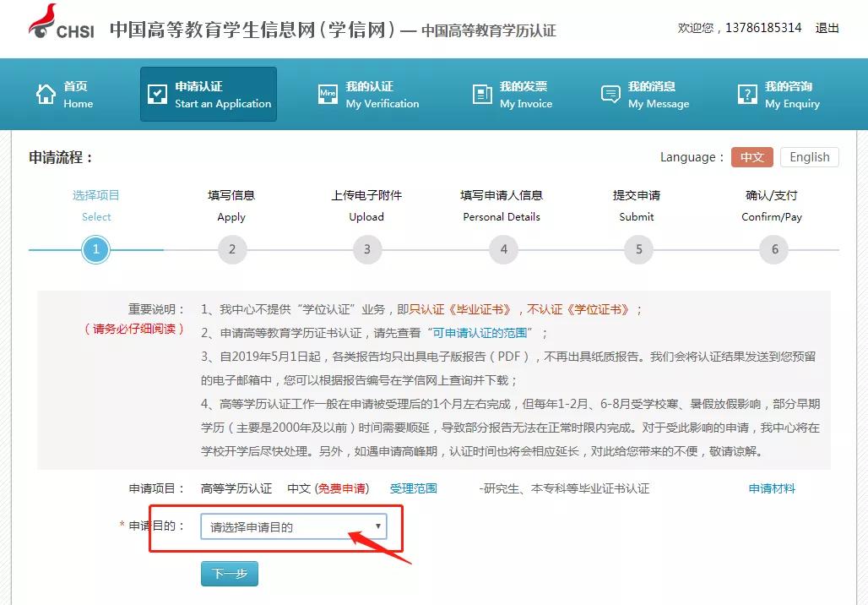
Task: Select step circle 1 under 选择项目 Select
Action: pyautogui.click(x=95, y=249)
